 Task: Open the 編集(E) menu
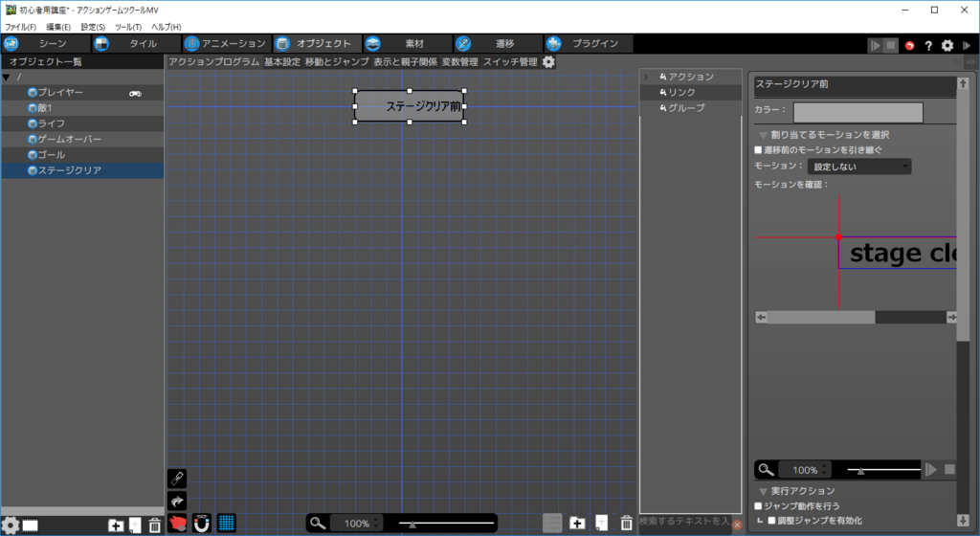58,27
